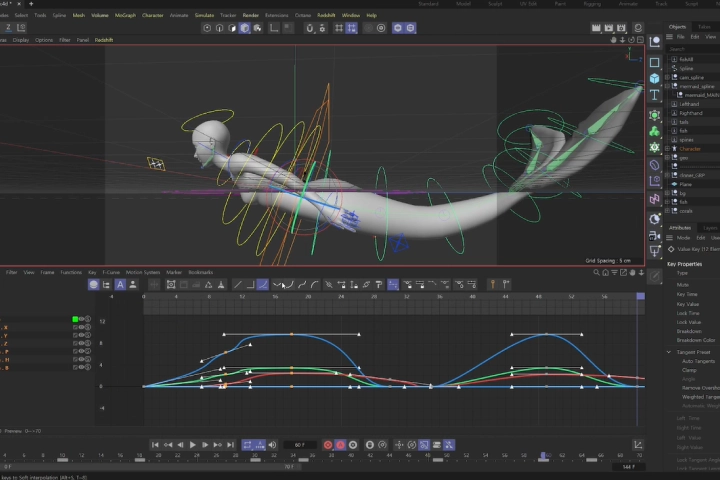Toggle loop playback mode button
This screenshot has width=720, height=480.
[247, 445]
